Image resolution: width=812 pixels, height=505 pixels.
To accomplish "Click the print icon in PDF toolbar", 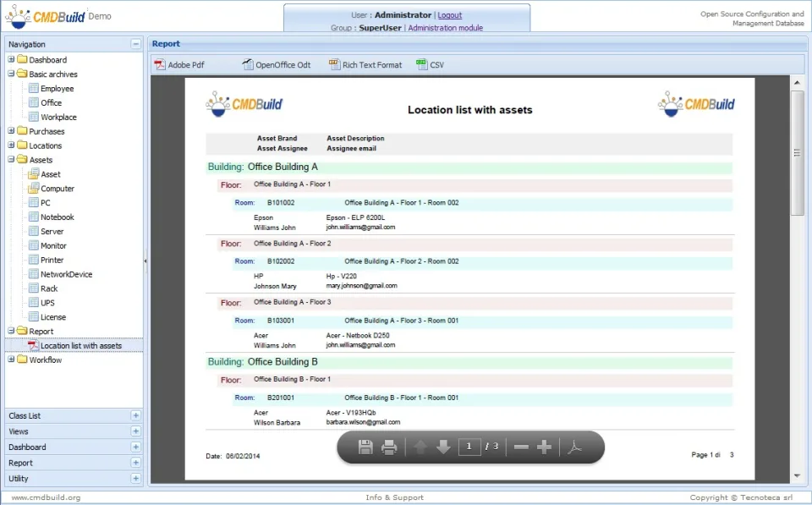I will tap(389, 447).
